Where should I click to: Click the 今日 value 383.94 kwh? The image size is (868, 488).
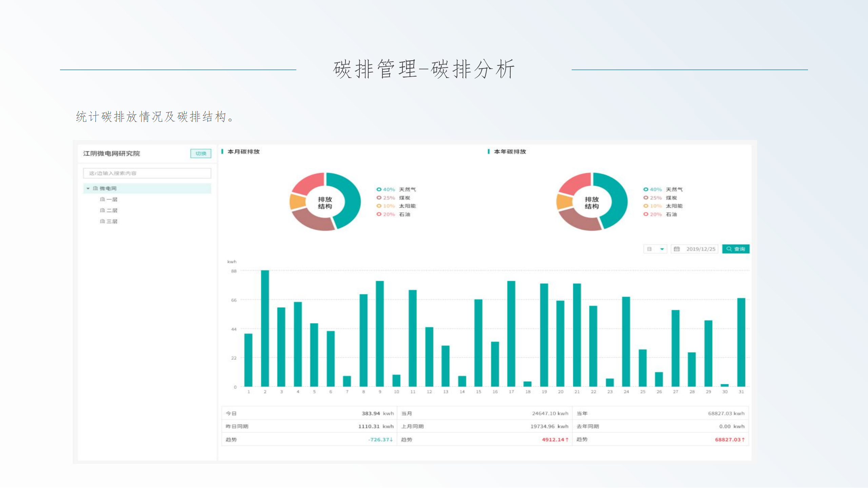click(x=378, y=413)
